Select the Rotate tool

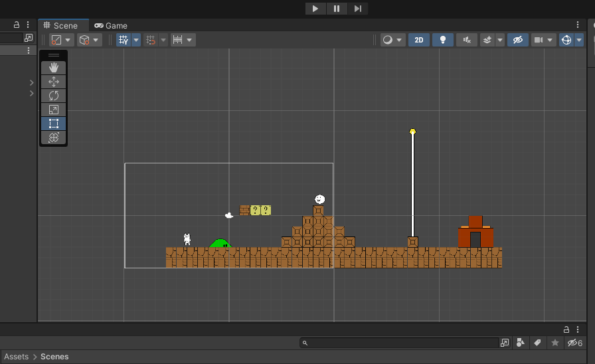click(x=54, y=96)
